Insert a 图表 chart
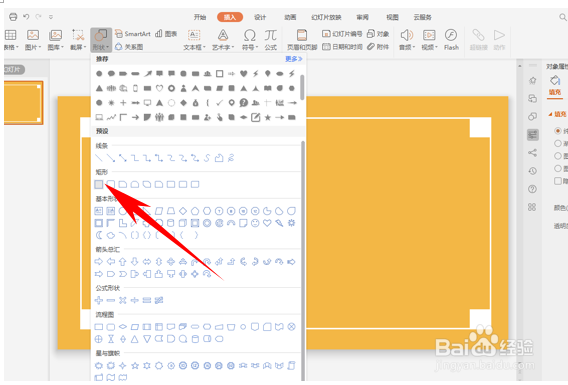Viewport: 568px width, 385px height. pyautogui.click(x=166, y=34)
